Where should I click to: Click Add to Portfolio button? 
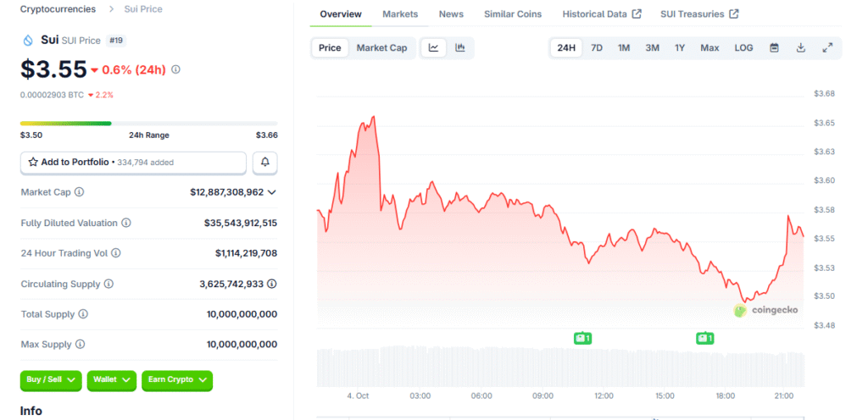[133, 162]
